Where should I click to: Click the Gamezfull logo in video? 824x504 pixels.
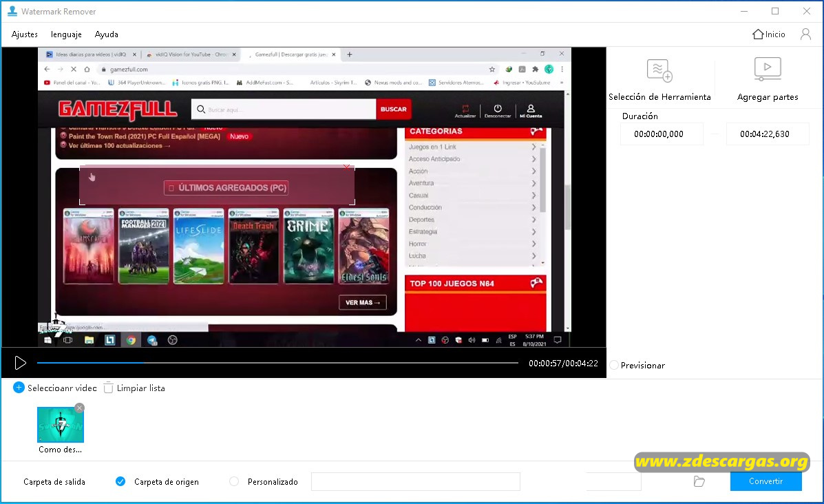pyautogui.click(x=118, y=109)
